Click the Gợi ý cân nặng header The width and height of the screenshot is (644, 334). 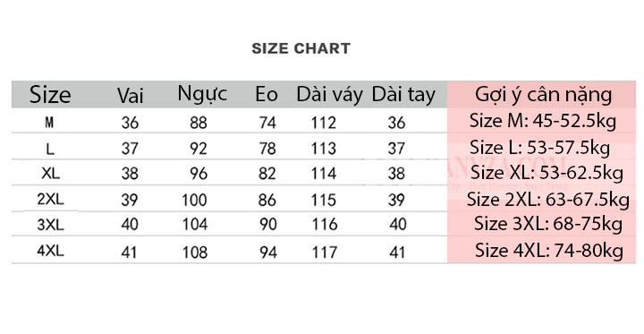[x=544, y=95]
